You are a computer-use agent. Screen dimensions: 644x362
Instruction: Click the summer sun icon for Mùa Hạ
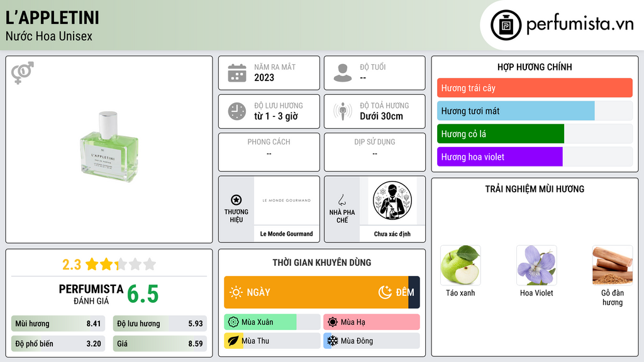pos(333,322)
